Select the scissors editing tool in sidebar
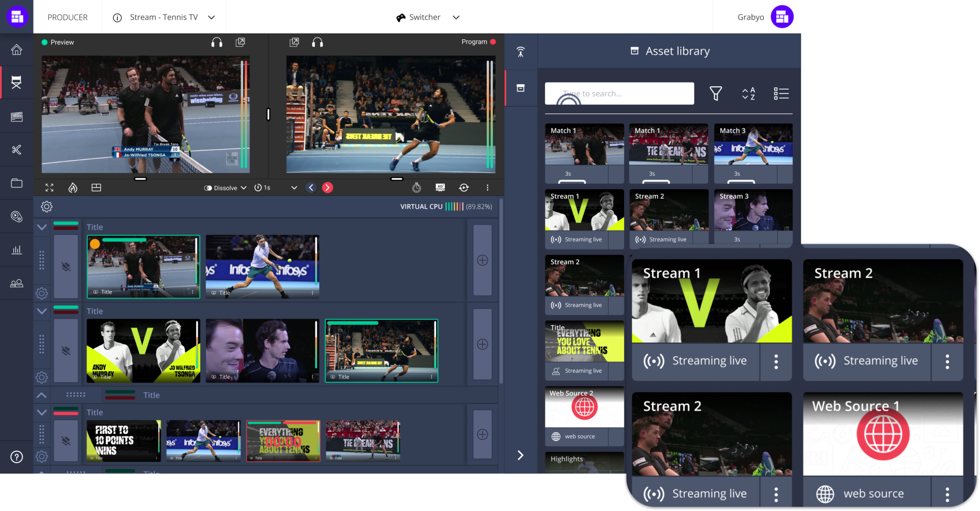The height and width of the screenshot is (511, 980). [16, 149]
